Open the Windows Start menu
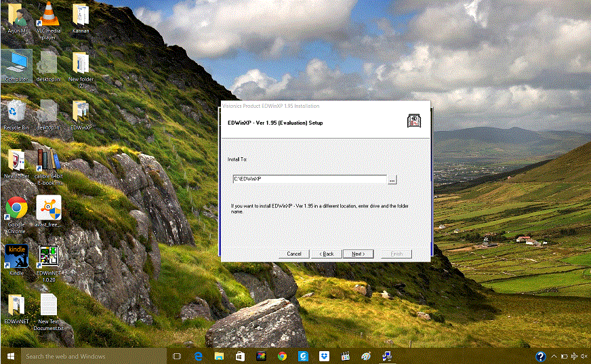591x364 pixels. point(11,356)
